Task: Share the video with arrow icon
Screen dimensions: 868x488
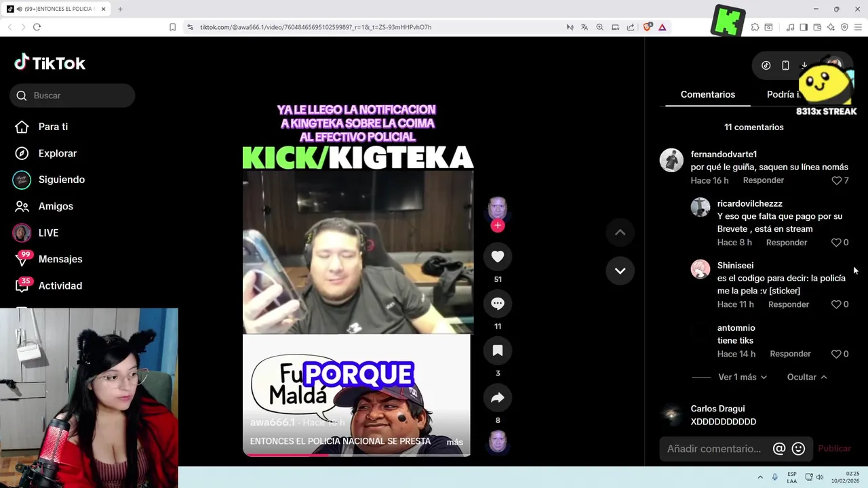Action: point(498,398)
